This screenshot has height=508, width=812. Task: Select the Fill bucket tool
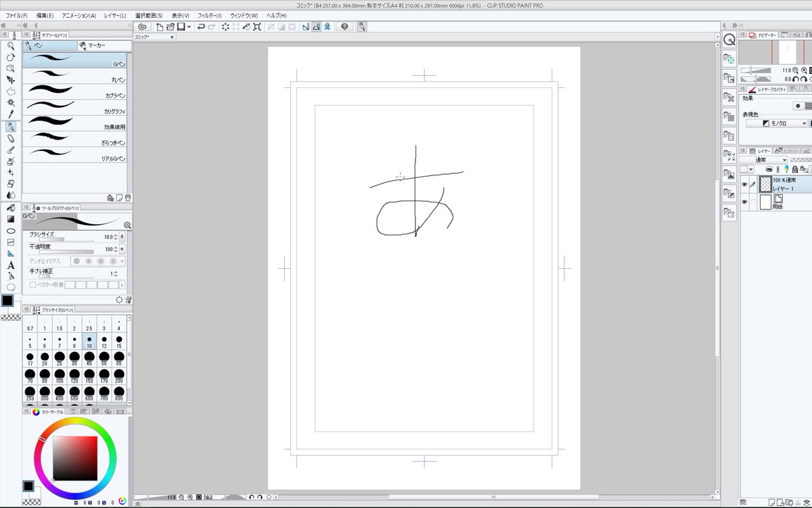(11, 207)
